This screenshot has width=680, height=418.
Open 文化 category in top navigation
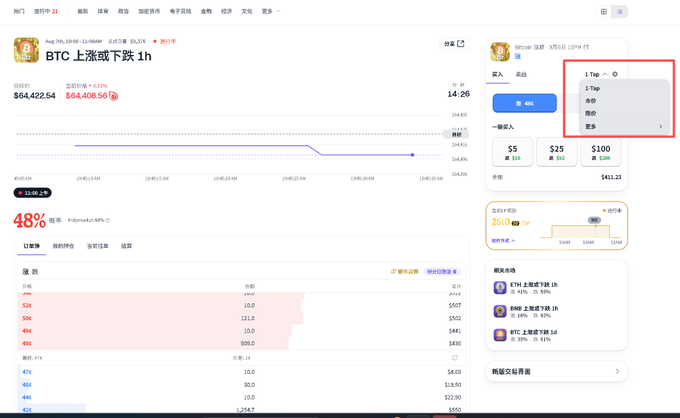point(247,11)
